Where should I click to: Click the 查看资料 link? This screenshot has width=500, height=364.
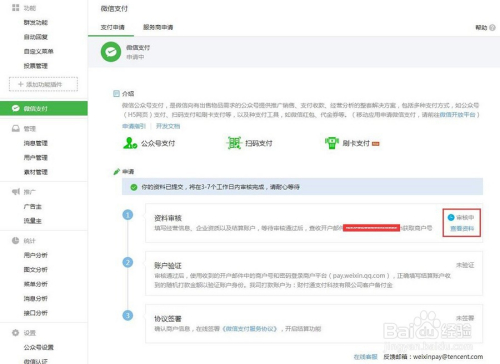click(462, 229)
